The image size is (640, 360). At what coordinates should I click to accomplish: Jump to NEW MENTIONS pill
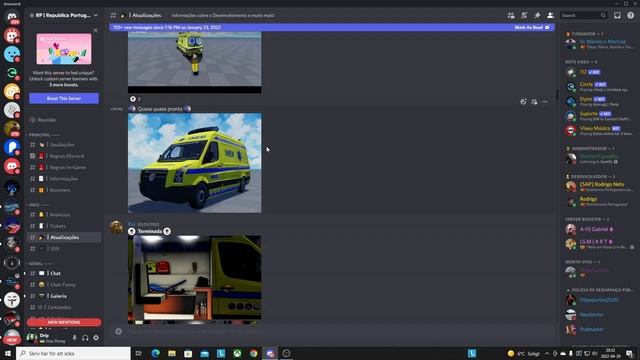(64, 322)
